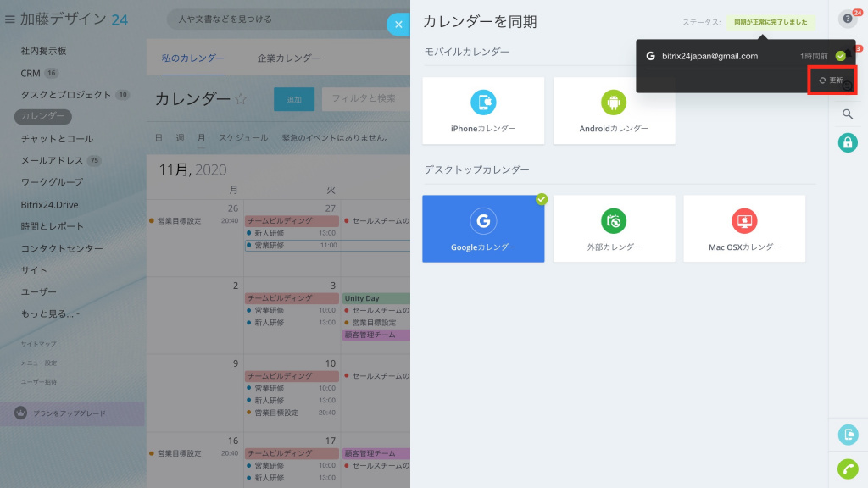The height and width of the screenshot is (488, 868).
Task: Click the top search box for people and documents
Action: (x=282, y=19)
